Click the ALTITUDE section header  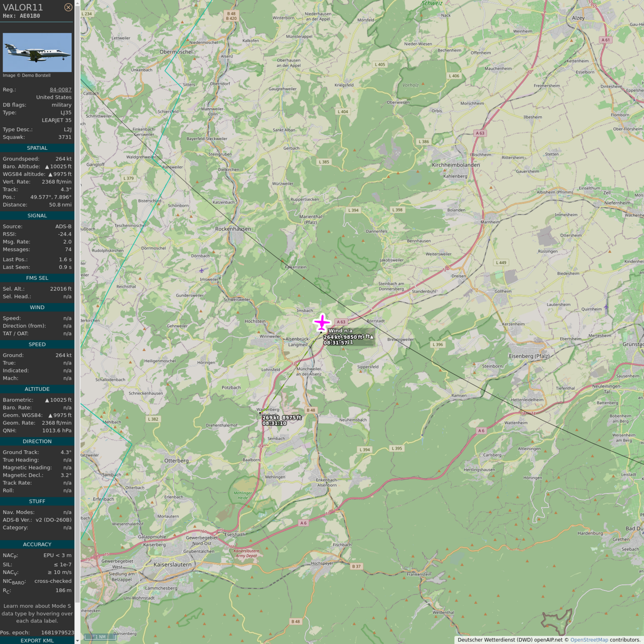[37, 389]
